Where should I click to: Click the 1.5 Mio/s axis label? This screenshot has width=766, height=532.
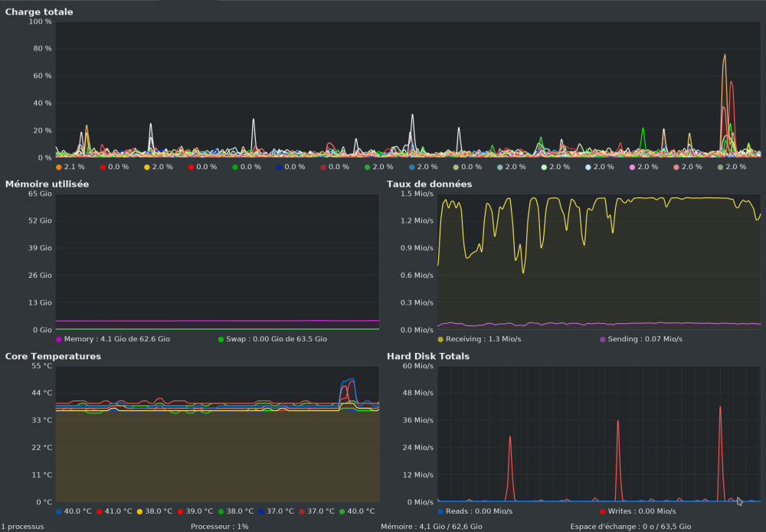[417, 194]
